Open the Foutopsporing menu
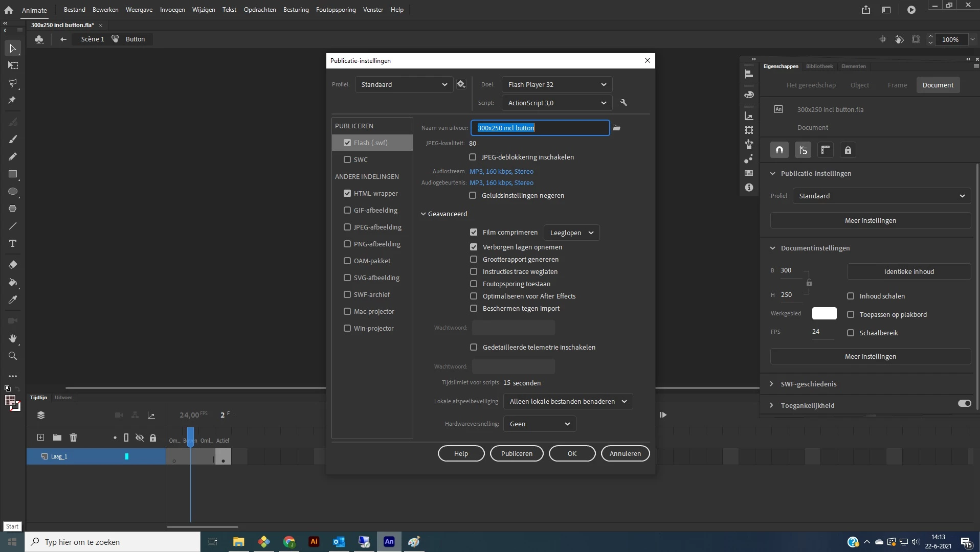This screenshot has height=552, width=980. click(336, 10)
